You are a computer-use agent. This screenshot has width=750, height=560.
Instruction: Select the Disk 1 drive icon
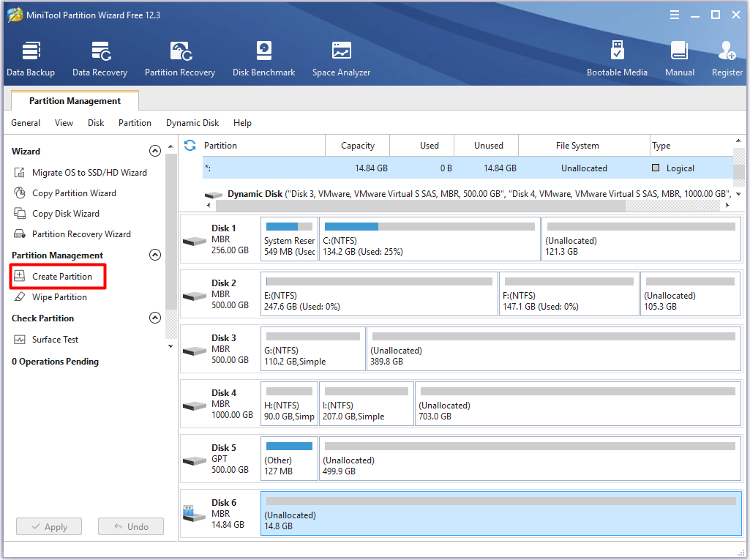(195, 241)
